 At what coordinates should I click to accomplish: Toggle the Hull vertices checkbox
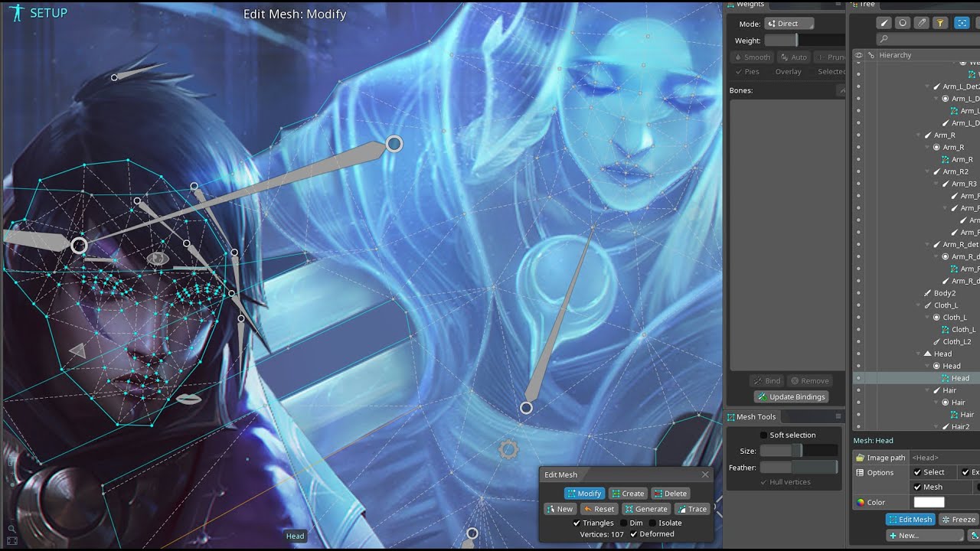tap(763, 482)
